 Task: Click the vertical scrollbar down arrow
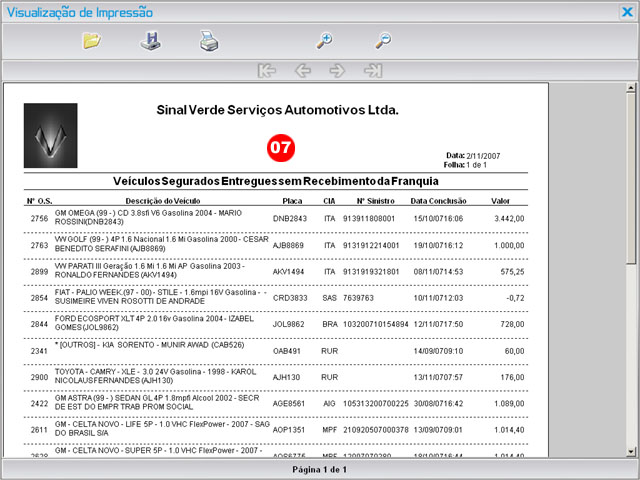click(x=631, y=451)
